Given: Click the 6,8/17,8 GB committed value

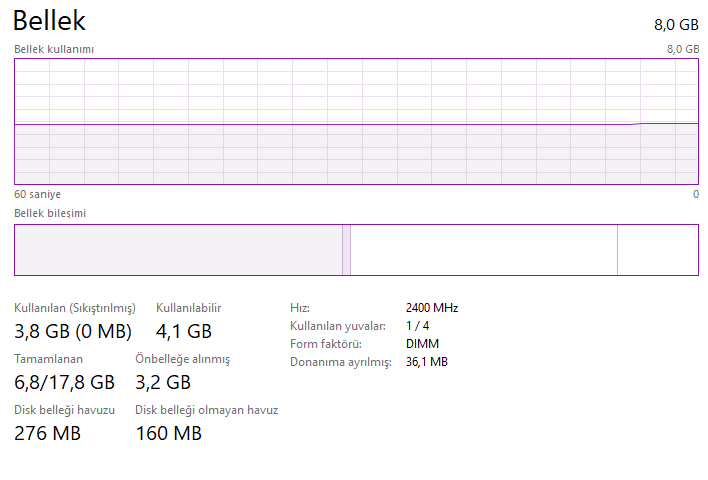Looking at the screenshot, I should [x=64, y=382].
